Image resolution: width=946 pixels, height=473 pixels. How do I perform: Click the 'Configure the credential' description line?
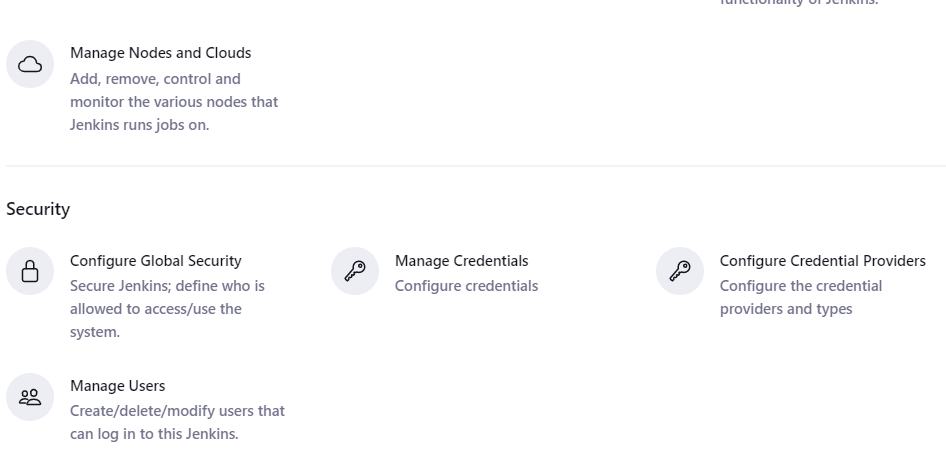click(x=800, y=286)
